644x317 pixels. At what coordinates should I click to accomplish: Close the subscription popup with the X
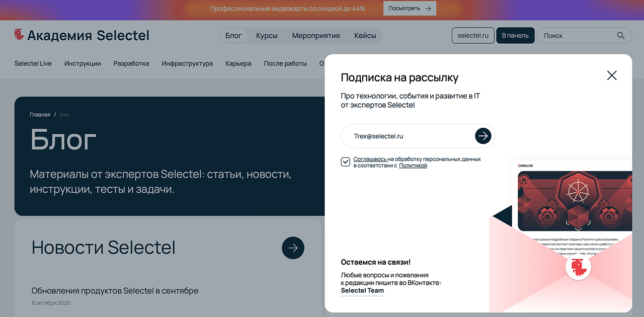point(611,75)
